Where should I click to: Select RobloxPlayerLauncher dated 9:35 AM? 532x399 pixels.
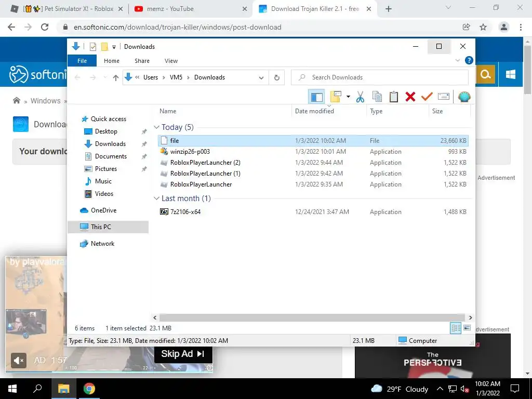(x=313, y=184)
